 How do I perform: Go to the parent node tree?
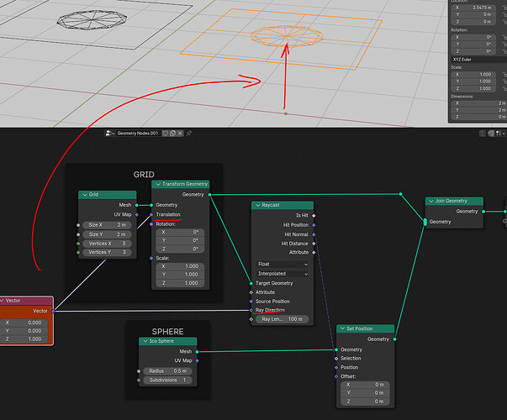[x=483, y=133]
